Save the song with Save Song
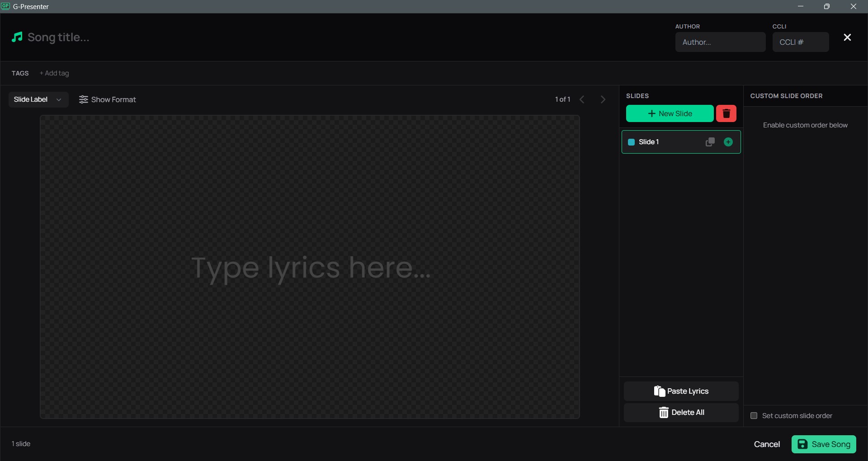Viewport: 868px width, 461px height. coord(823,444)
